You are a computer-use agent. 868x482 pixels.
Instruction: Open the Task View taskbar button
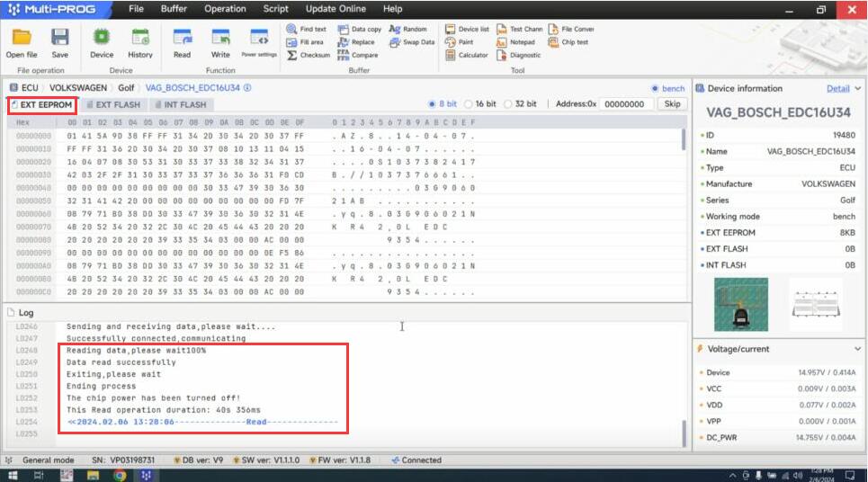pyautogui.click(x=39, y=476)
